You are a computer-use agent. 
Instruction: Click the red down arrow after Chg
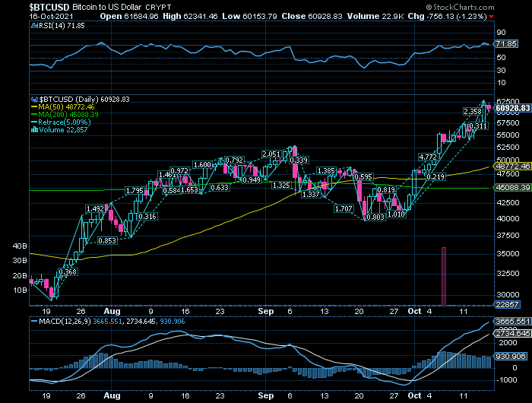[491, 17]
